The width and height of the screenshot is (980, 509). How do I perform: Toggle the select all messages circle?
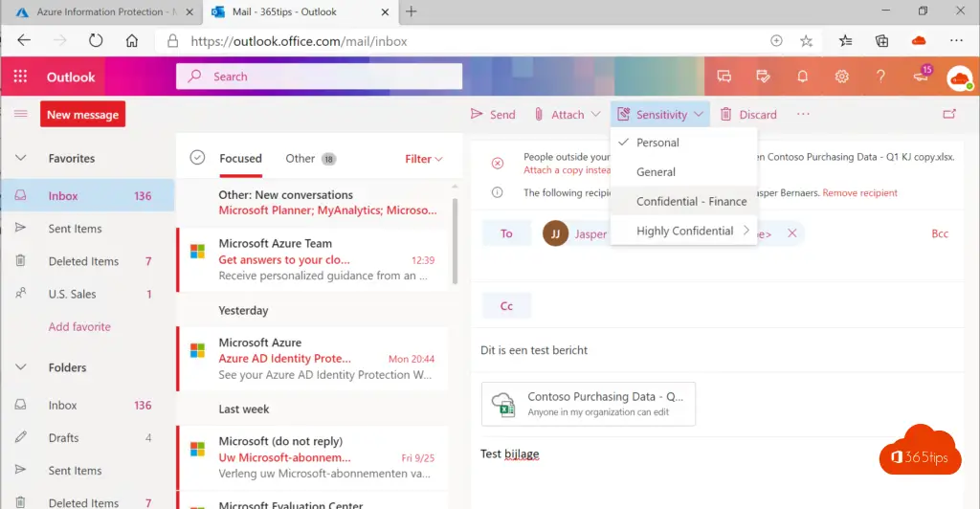197,157
